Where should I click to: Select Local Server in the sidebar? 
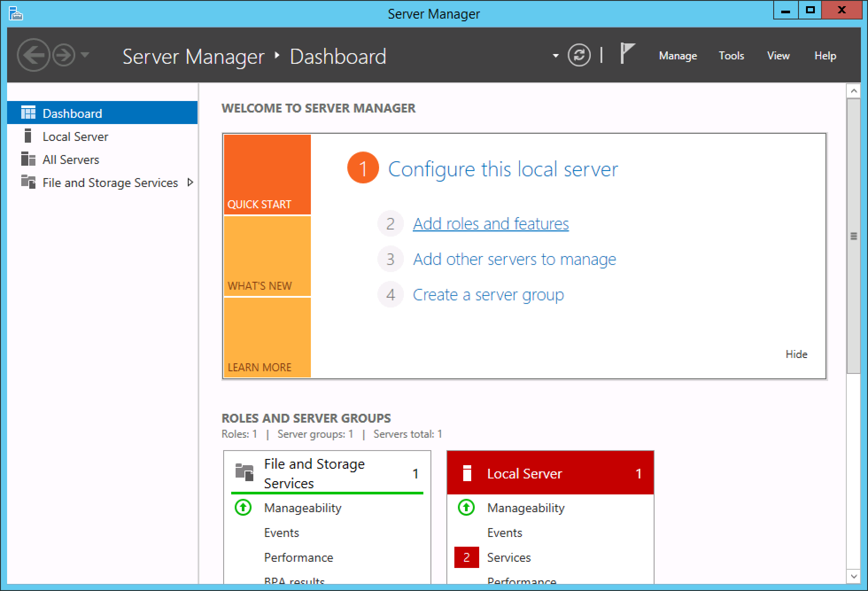pos(75,136)
